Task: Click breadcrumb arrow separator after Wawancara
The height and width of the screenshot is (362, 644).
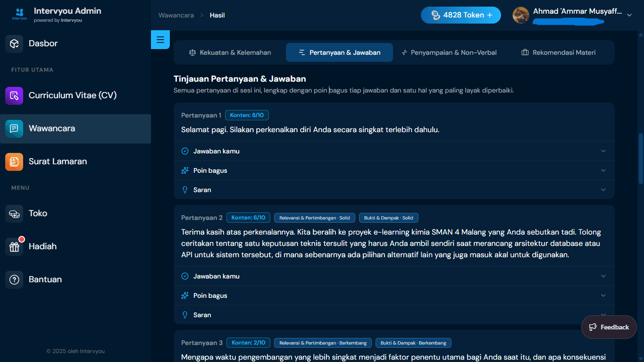Action: click(x=202, y=15)
